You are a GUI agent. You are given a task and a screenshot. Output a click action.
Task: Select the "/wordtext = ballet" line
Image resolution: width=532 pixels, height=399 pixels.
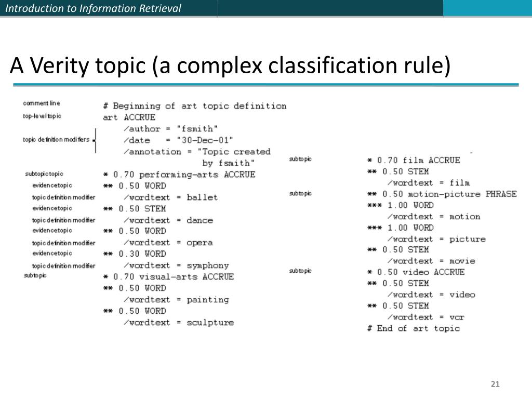[170, 197]
